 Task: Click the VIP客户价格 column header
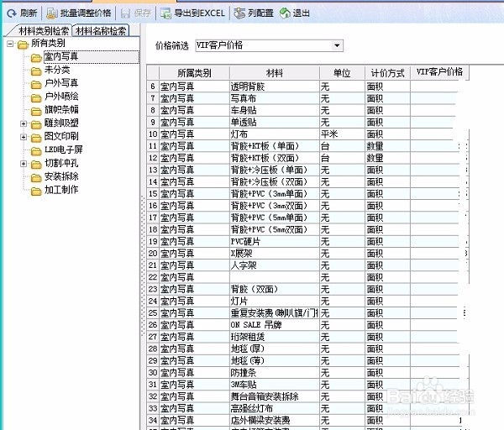(x=439, y=72)
